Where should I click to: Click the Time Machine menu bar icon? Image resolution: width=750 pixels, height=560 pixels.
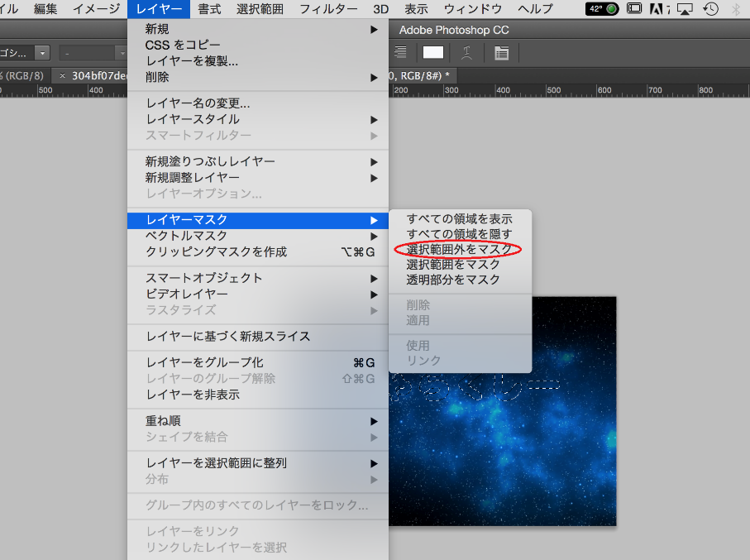tap(710, 9)
